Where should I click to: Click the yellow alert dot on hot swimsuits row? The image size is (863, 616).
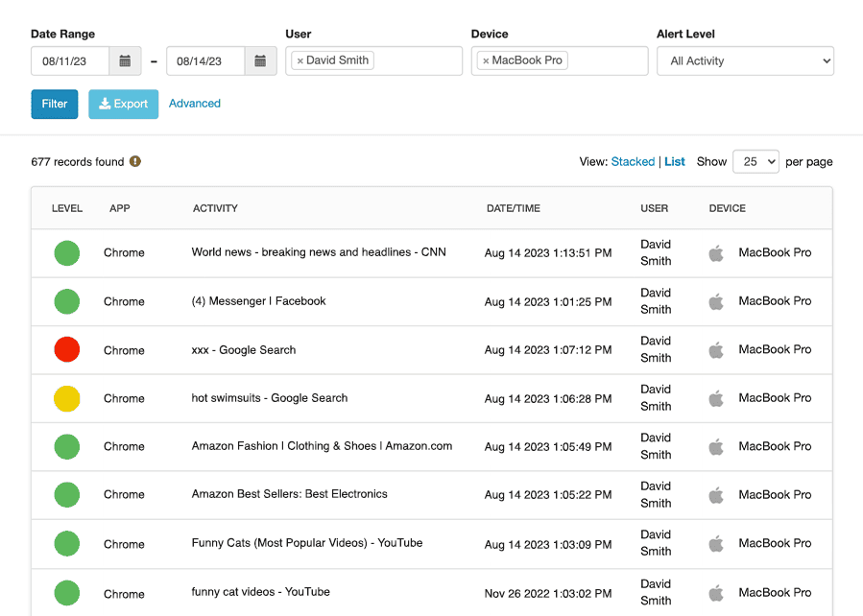point(66,397)
